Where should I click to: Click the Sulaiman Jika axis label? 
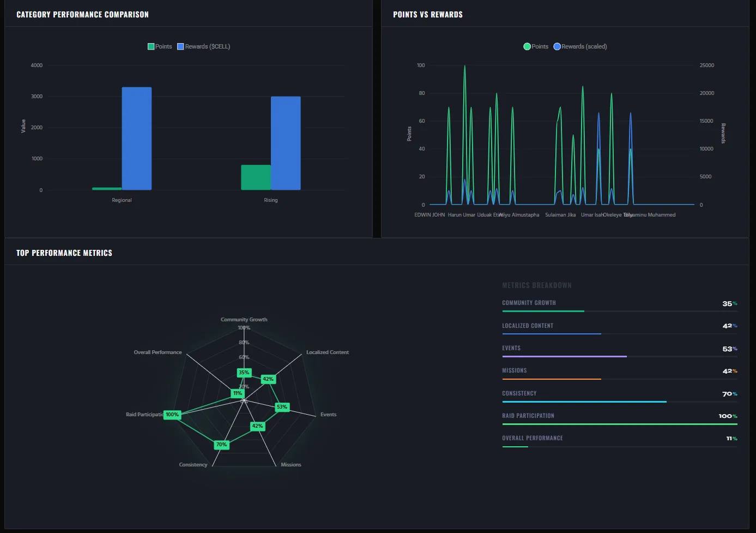click(560, 215)
